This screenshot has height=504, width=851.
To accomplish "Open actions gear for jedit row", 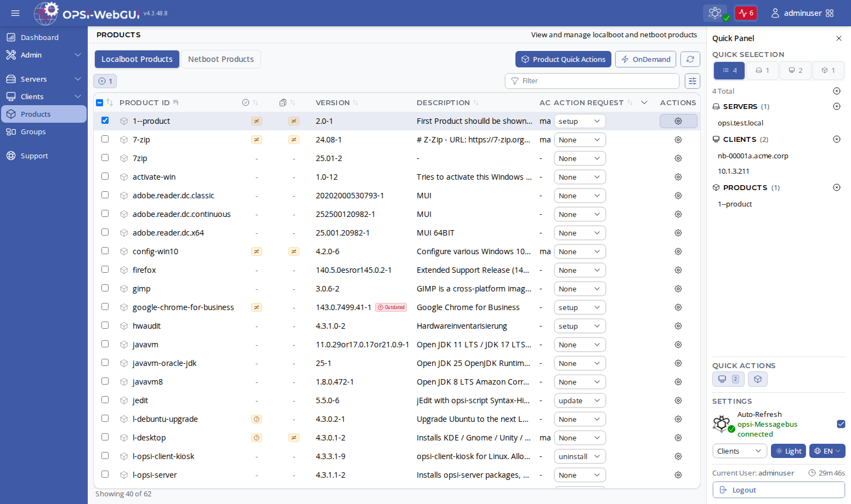I will tap(678, 400).
